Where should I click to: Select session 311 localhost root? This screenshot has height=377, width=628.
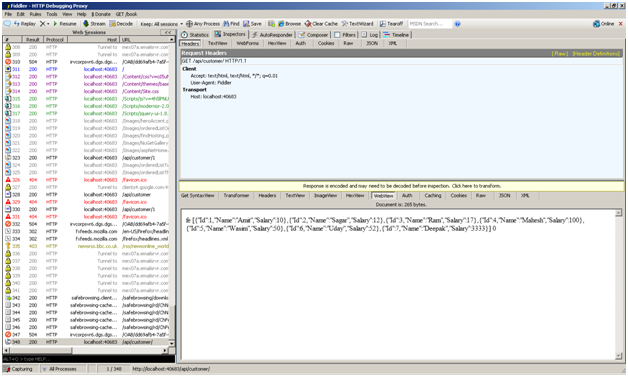(87, 69)
